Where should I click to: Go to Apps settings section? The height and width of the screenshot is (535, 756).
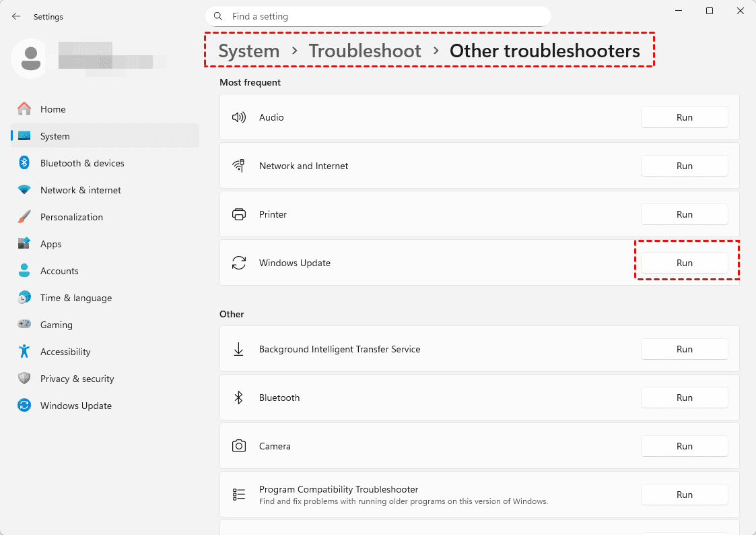click(x=50, y=244)
